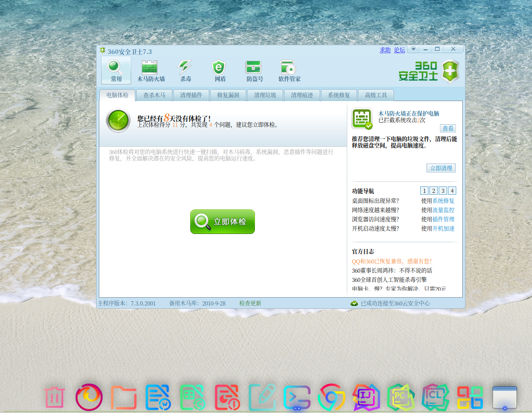Launch Firefox from the dock

(x=89, y=397)
